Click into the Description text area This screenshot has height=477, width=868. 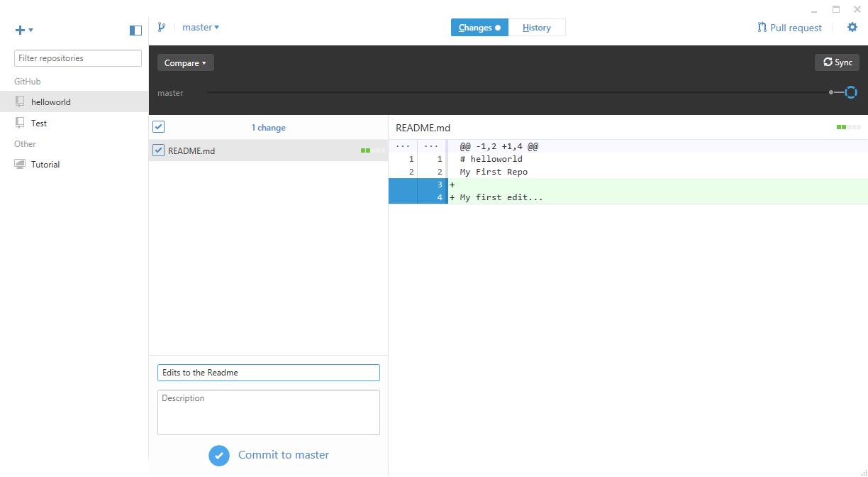(269, 412)
